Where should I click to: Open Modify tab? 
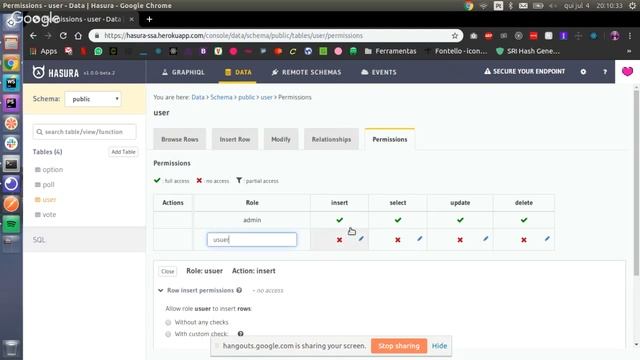pyautogui.click(x=281, y=139)
